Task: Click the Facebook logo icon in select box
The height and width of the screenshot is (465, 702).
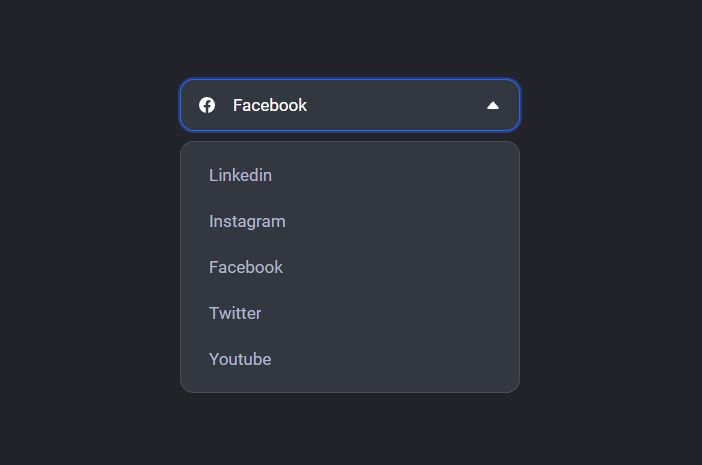Action: pos(207,105)
